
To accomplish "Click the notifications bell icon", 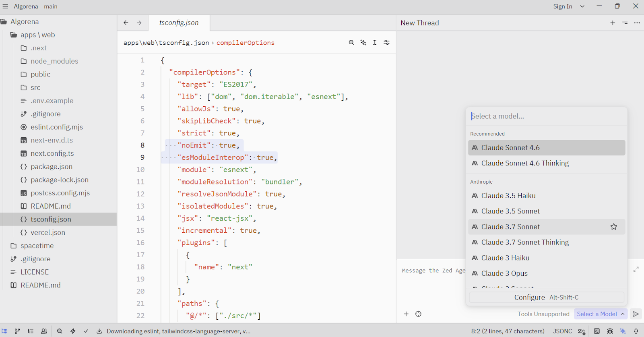I will (x=636, y=331).
